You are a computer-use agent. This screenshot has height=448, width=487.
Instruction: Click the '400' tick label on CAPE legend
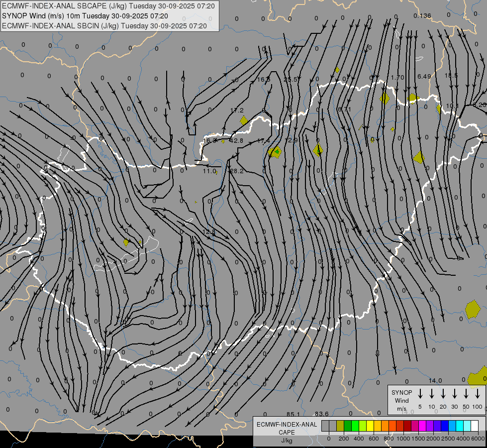coord(359,439)
